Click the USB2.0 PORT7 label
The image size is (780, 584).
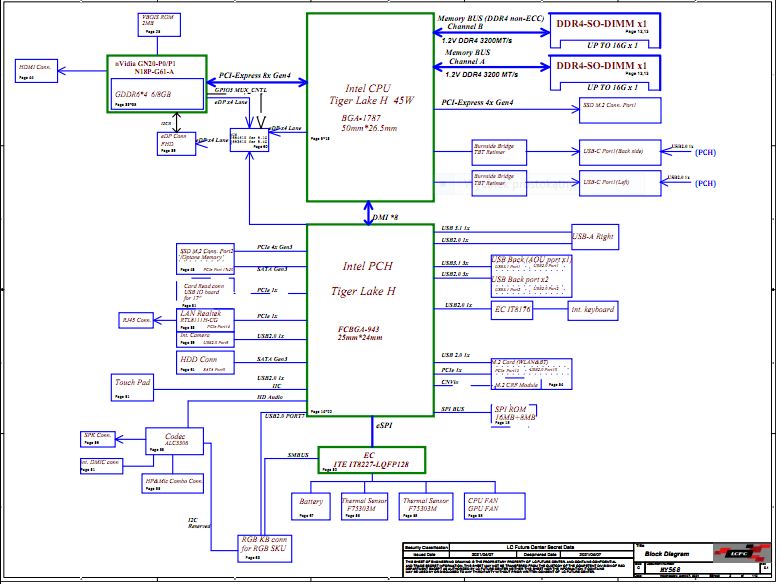click(284, 416)
